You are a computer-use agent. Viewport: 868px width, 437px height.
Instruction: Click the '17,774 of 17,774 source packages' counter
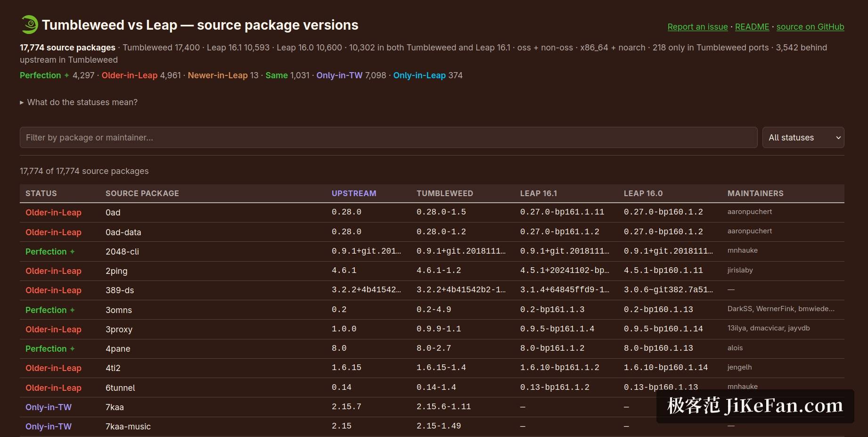click(x=84, y=171)
